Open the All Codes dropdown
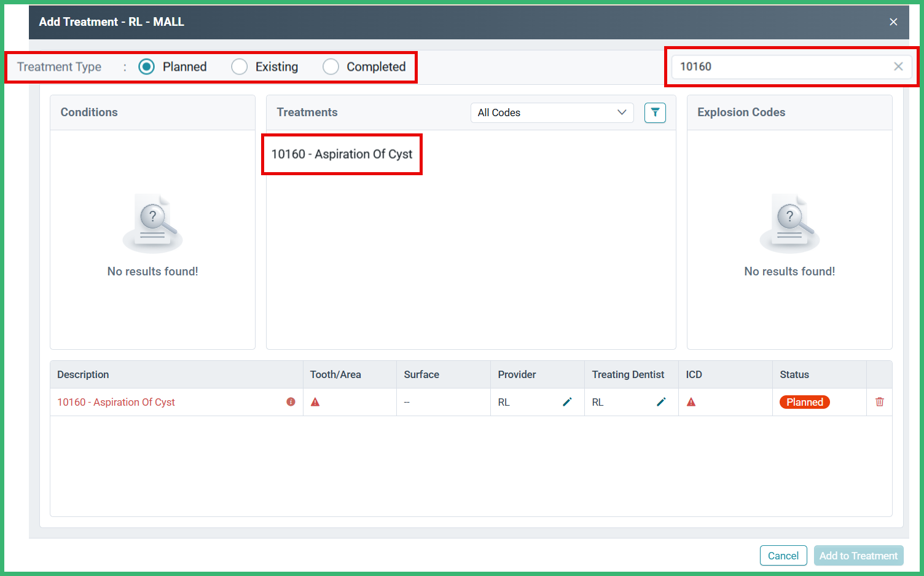The width and height of the screenshot is (924, 576). [x=551, y=112]
